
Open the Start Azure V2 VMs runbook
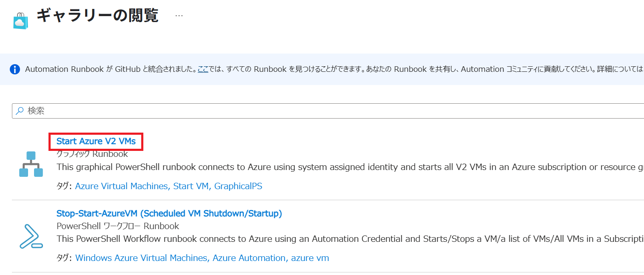96,141
